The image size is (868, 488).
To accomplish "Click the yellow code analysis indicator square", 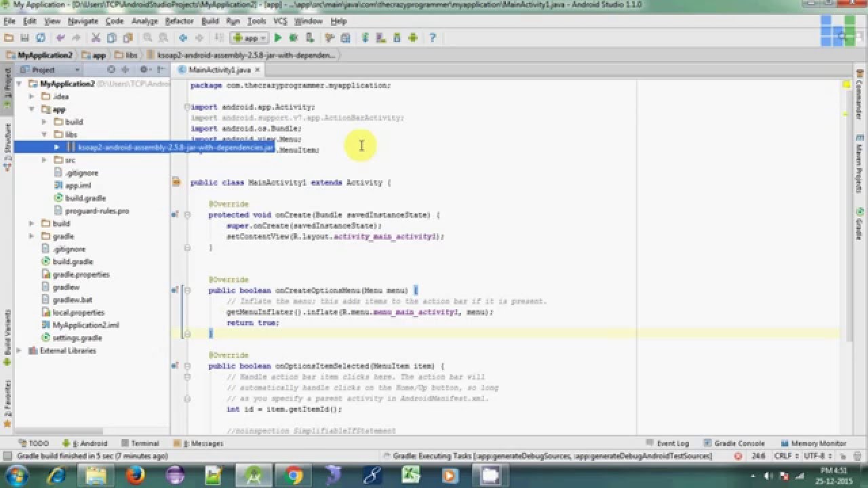I will [x=847, y=85].
